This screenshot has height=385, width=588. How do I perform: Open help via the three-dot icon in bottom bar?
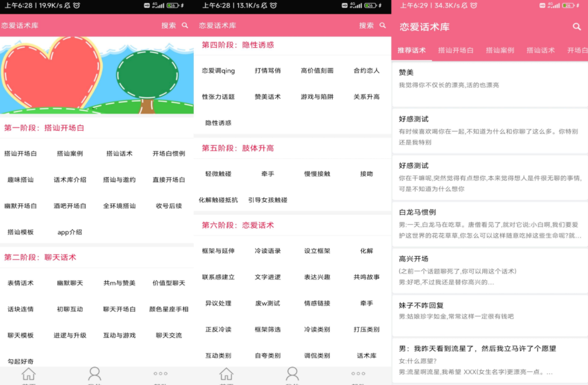(x=161, y=374)
